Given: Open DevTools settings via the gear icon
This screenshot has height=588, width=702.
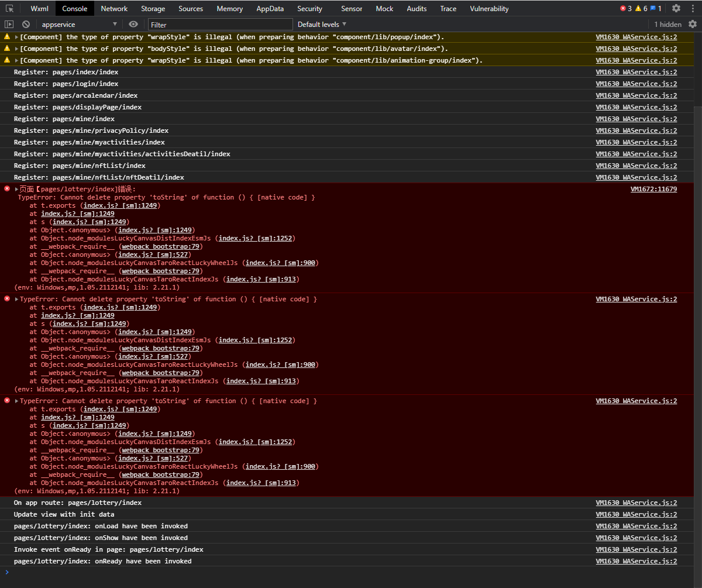Looking at the screenshot, I should (677, 8).
